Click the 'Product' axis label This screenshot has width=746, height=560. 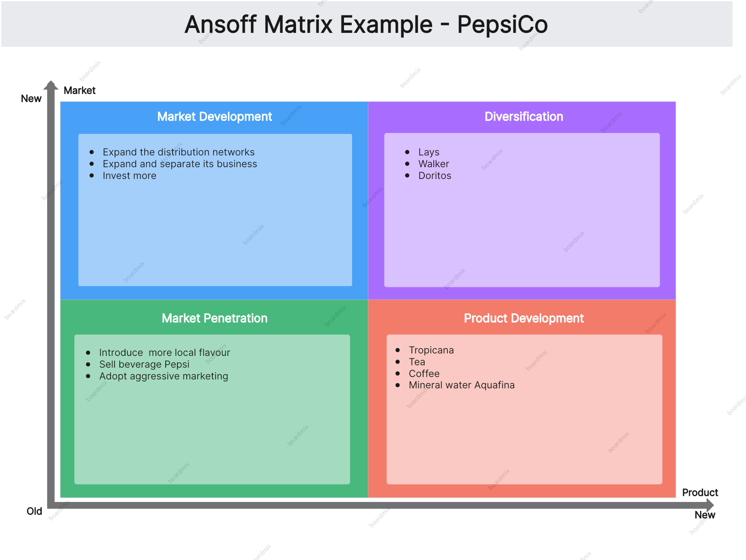pos(700,493)
